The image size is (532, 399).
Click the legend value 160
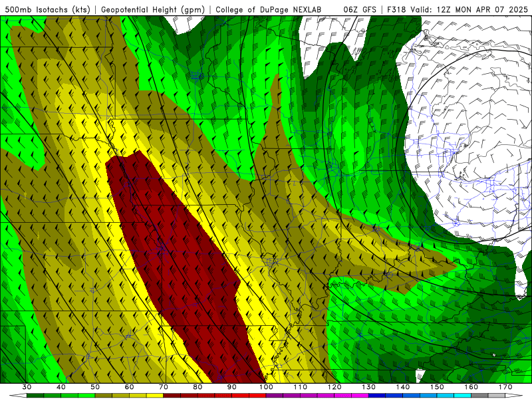click(471, 387)
